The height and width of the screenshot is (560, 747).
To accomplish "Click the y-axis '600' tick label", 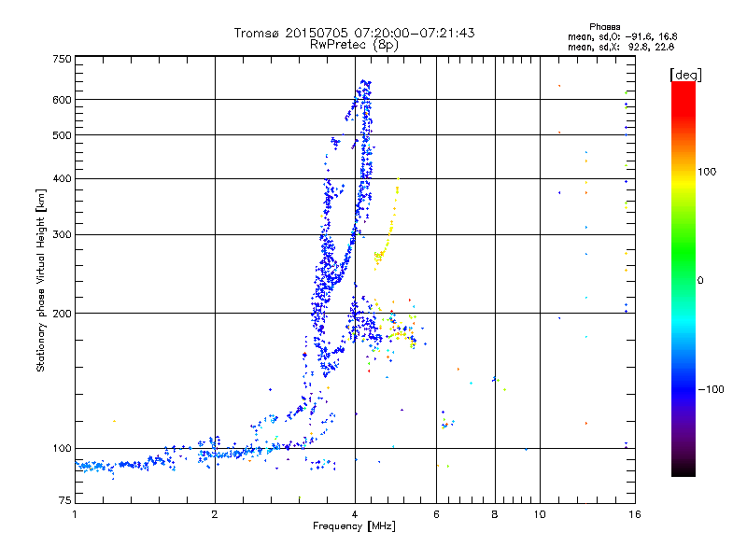I will 62,100.
